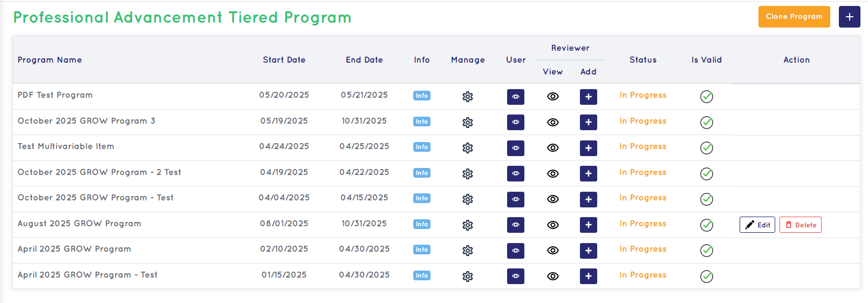Screen dimensions: 868x303
Task: Click start date 08/01/2025
Action: (284, 224)
